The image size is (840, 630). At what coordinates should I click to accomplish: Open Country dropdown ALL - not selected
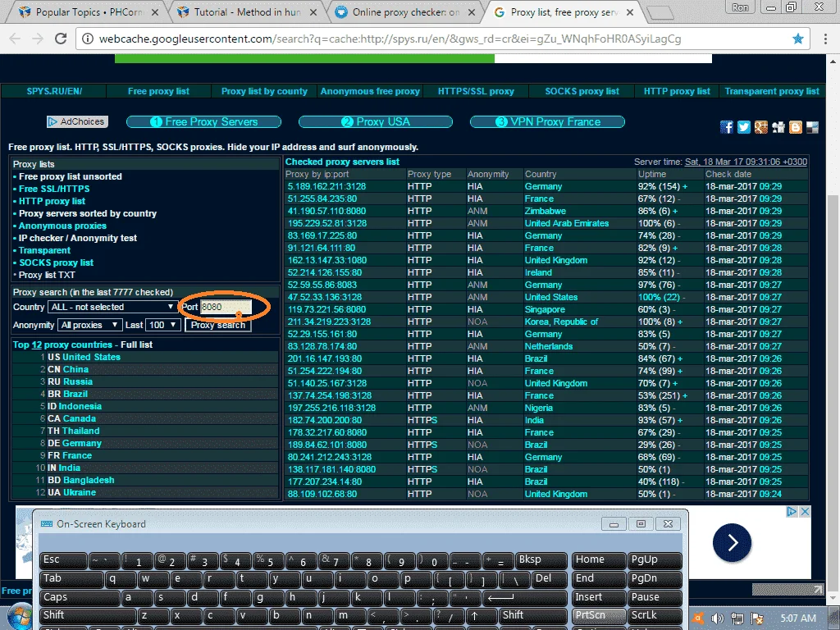pyautogui.click(x=112, y=307)
